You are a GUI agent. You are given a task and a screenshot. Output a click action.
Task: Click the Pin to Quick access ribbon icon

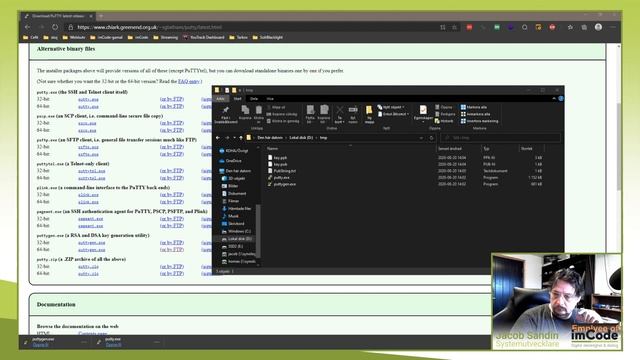click(225, 114)
